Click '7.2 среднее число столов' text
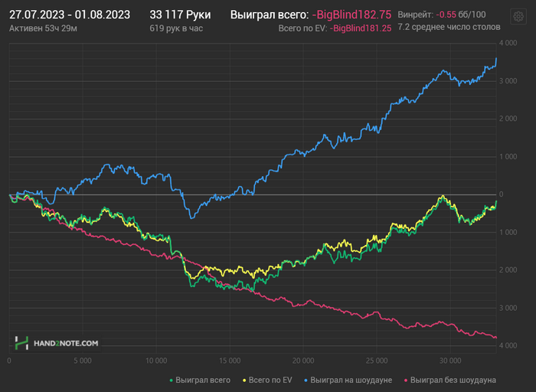 click(x=449, y=27)
